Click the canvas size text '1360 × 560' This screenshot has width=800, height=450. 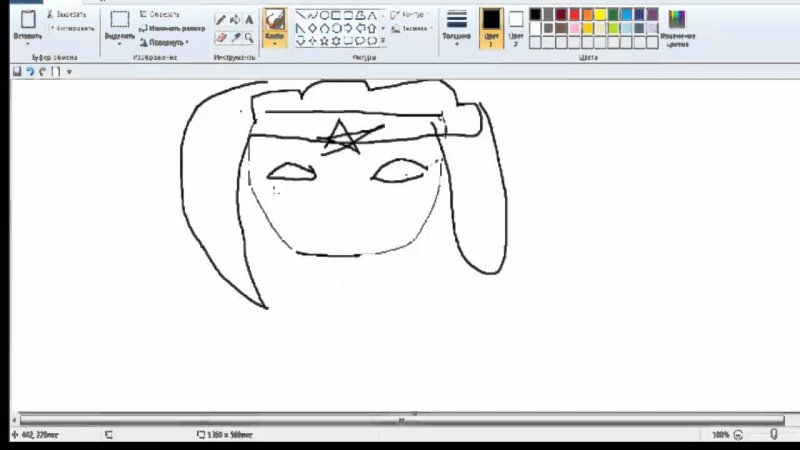(230, 435)
